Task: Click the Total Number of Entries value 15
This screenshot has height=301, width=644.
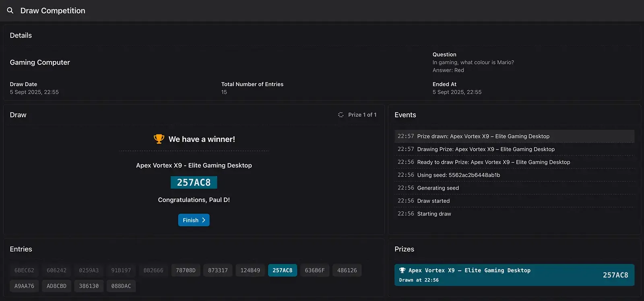Action: (x=224, y=92)
